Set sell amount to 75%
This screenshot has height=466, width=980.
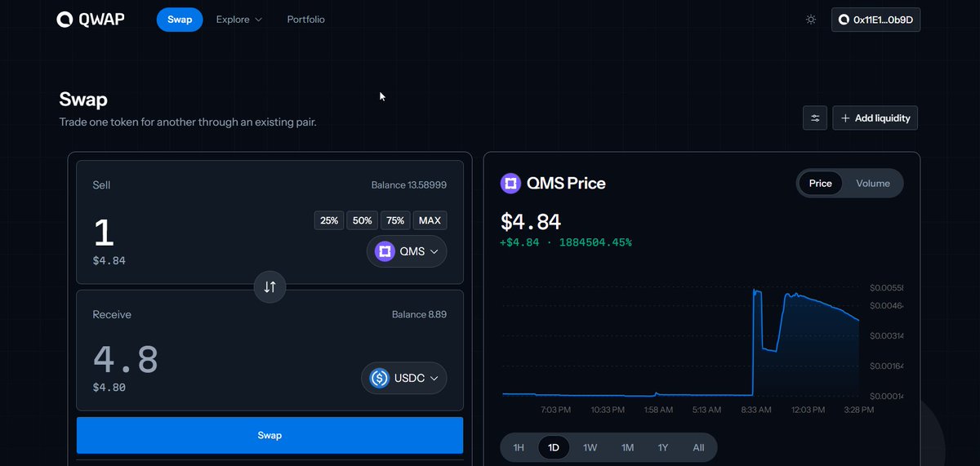click(x=395, y=220)
